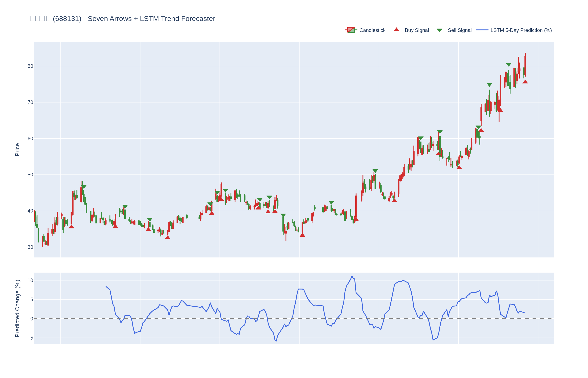Viewport: 588px width, 378px height.
Task: Toggle Sell Signal visibility via legend text
Action: 459,30
